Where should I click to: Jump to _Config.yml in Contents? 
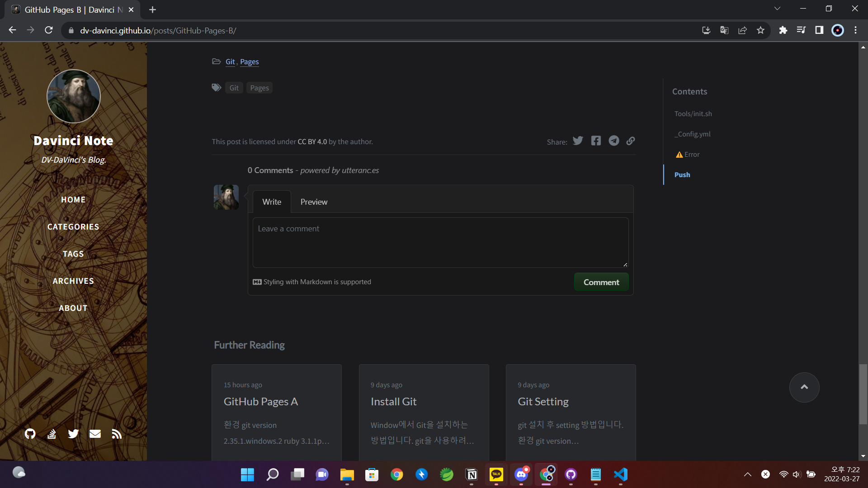point(692,134)
